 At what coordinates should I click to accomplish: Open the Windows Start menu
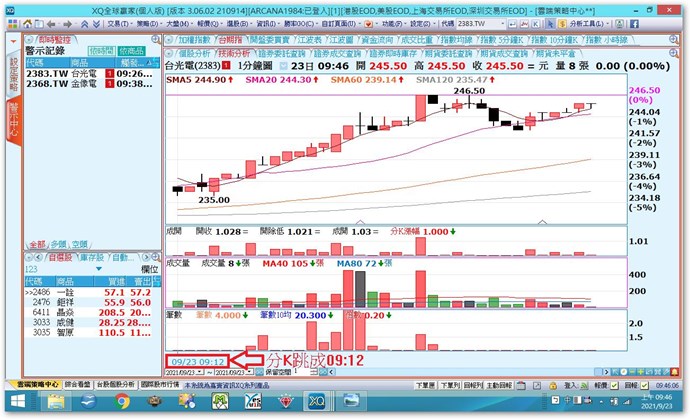point(18,401)
